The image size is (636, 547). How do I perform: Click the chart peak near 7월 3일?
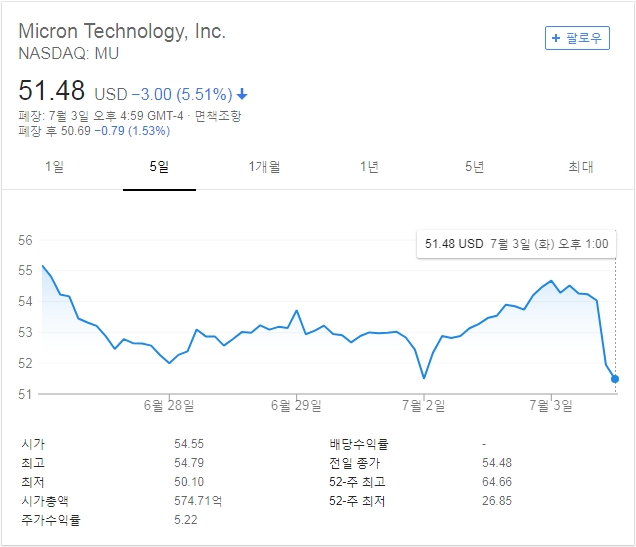tap(551, 281)
